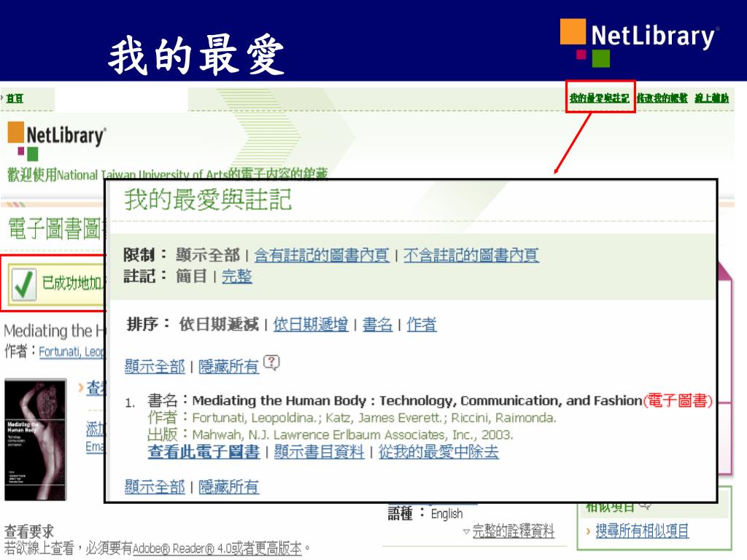Viewport: 747px width, 560px height.
Task: Switch notes view to 完整
Action: [237, 276]
